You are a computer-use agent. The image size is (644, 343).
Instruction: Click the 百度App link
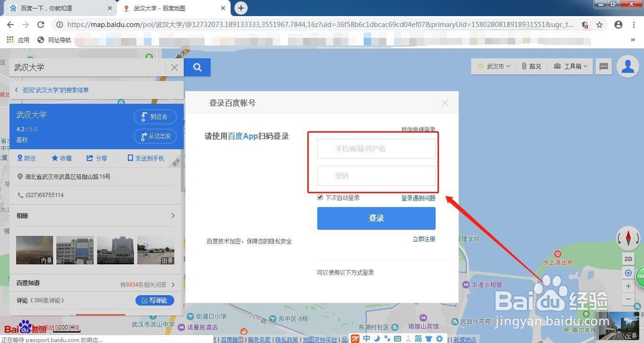click(243, 136)
